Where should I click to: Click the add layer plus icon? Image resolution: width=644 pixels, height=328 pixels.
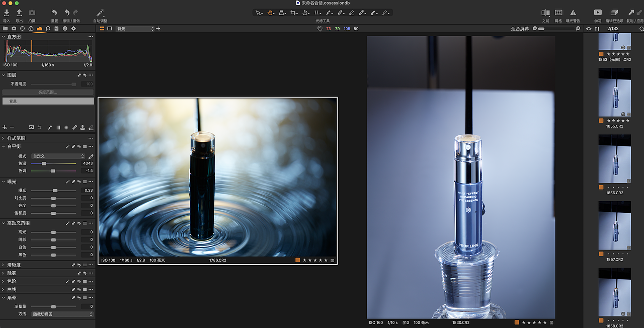(5, 127)
